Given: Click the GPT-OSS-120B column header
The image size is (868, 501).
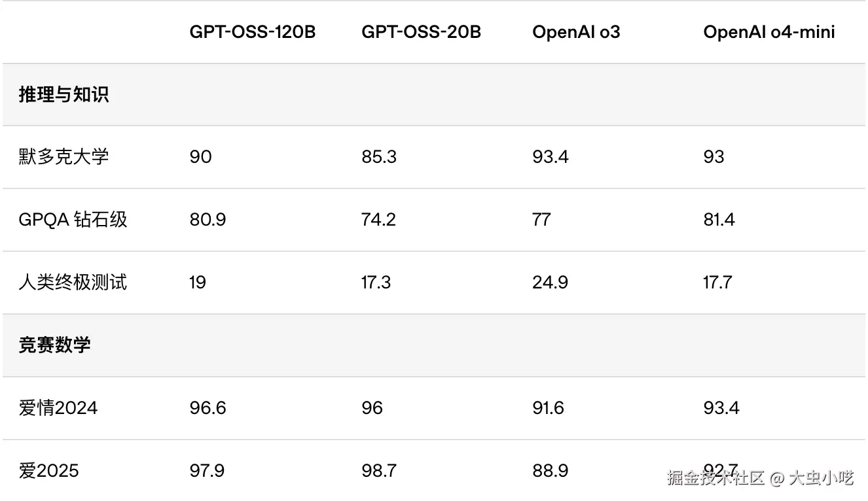Looking at the screenshot, I should (x=253, y=32).
